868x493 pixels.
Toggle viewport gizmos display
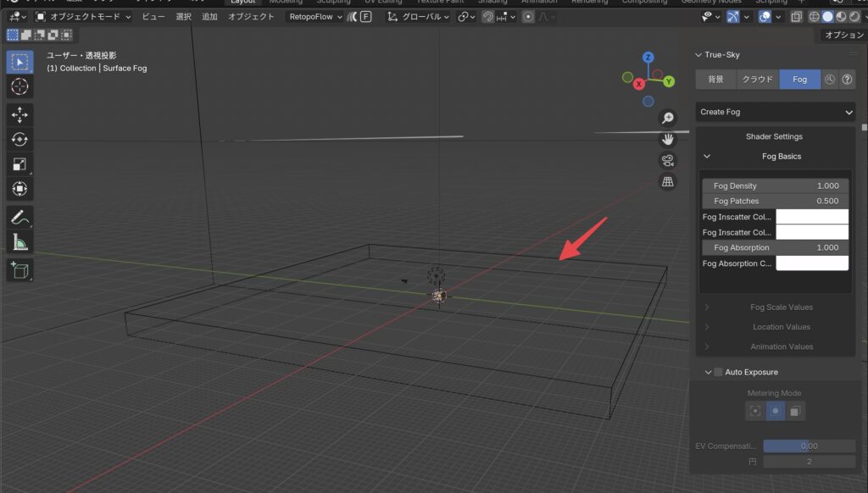(733, 17)
